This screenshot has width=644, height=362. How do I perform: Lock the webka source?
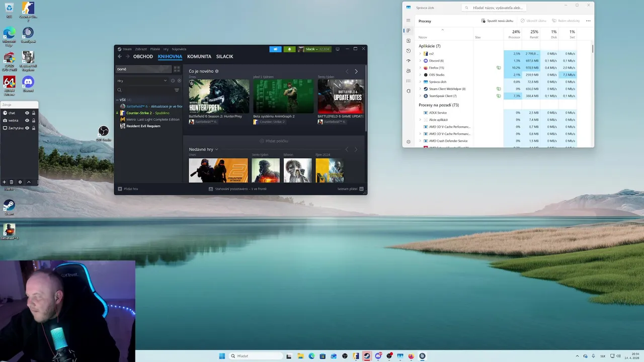[x=34, y=121]
